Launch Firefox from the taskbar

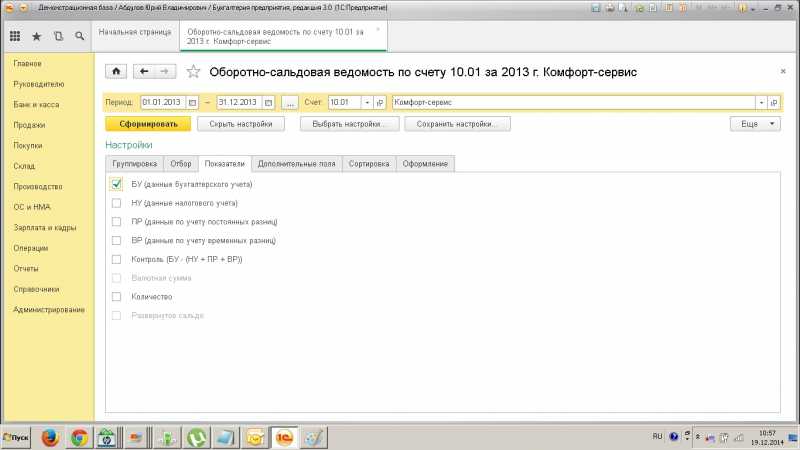50,438
